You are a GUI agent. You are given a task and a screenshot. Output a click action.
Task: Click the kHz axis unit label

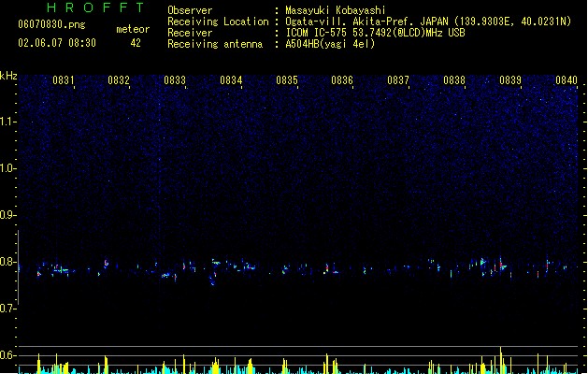(8, 76)
